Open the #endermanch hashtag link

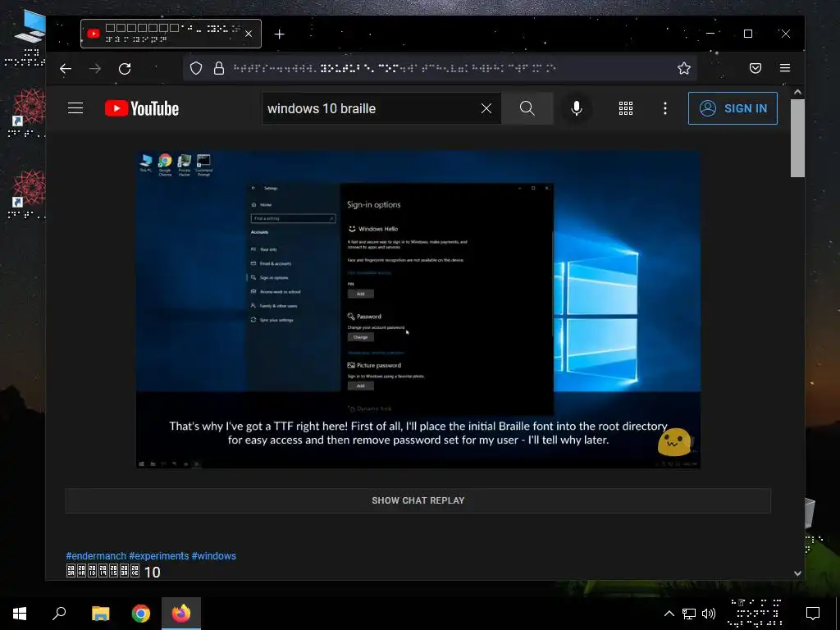pyautogui.click(x=96, y=556)
